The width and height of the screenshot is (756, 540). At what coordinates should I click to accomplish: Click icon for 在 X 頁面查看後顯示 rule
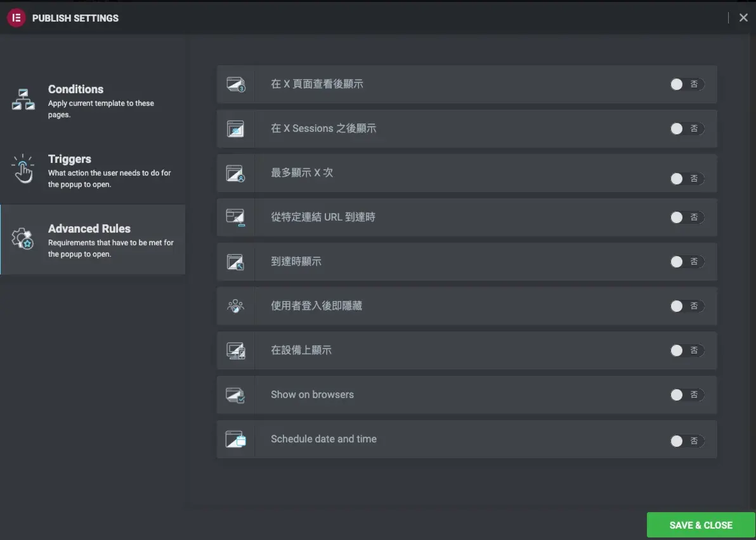pyautogui.click(x=236, y=84)
